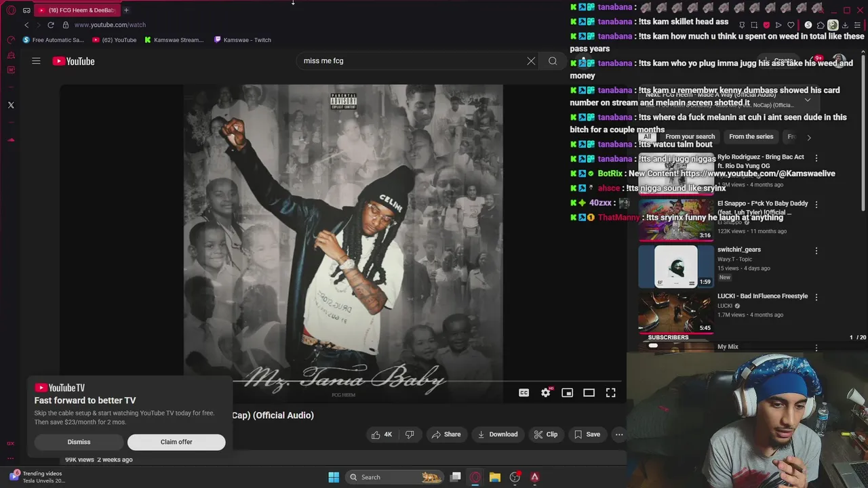The height and width of the screenshot is (488, 868).
Task: Open 'Free Automatic Sa...' bookmark
Action: [54, 40]
